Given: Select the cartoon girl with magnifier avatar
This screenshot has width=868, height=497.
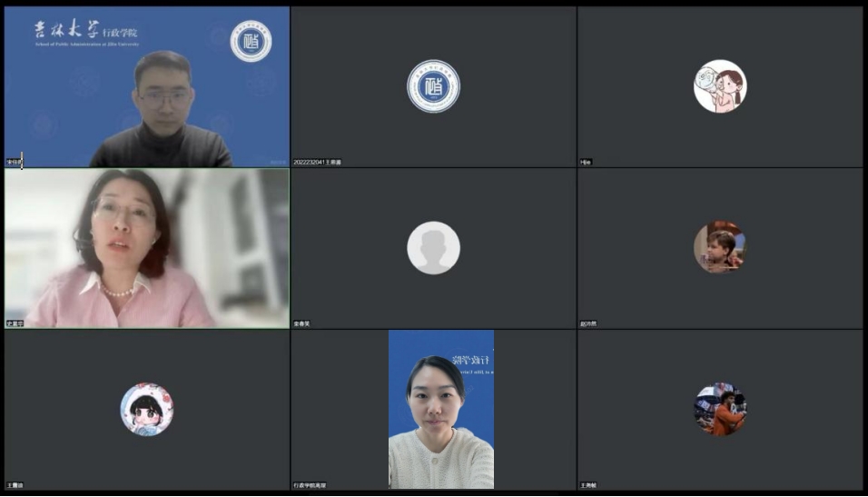Looking at the screenshot, I should coord(720,86).
